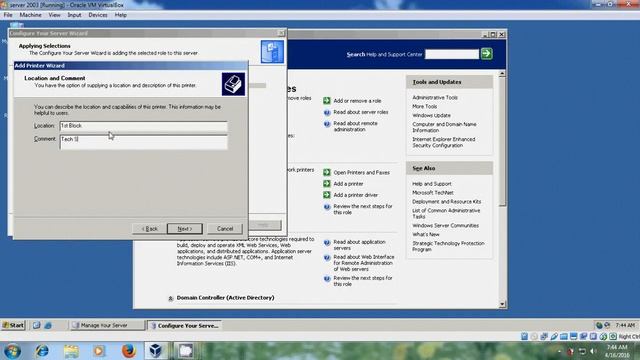Open the File menu in VirtualBox
Image resolution: width=640 pixels, height=360 pixels.
point(8,15)
